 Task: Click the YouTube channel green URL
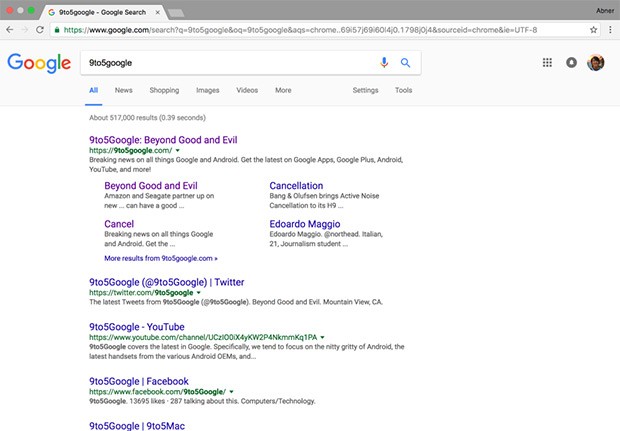pos(203,337)
